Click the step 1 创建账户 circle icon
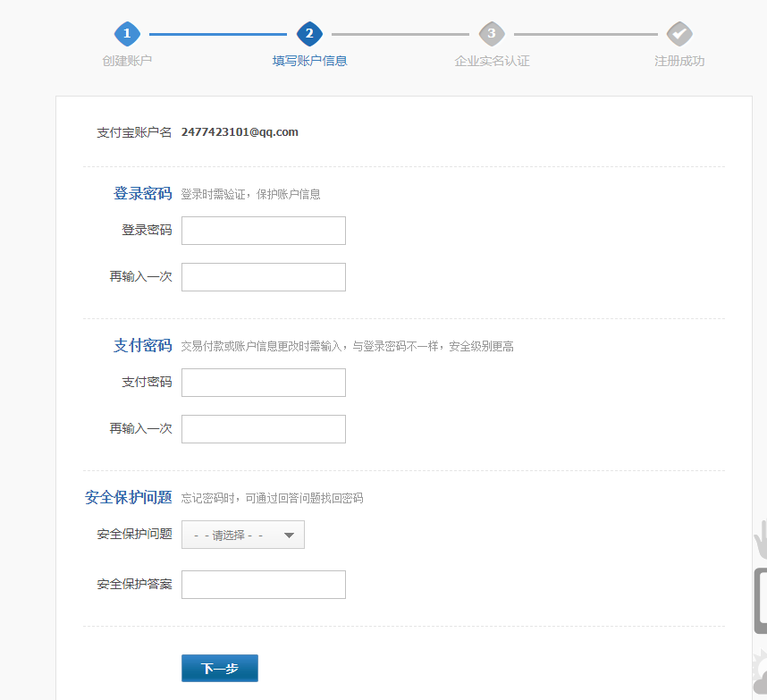 click(127, 33)
